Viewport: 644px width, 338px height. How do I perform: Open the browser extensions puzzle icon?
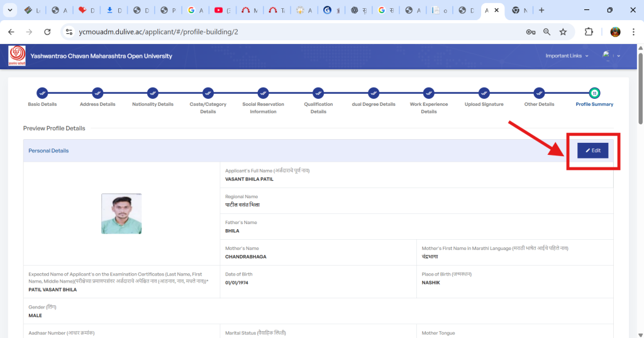(x=589, y=31)
